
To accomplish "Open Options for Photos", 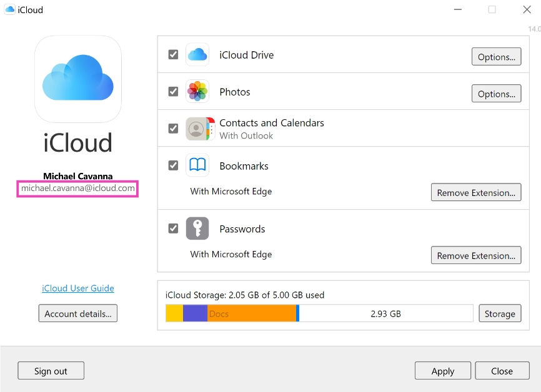I will (x=496, y=94).
